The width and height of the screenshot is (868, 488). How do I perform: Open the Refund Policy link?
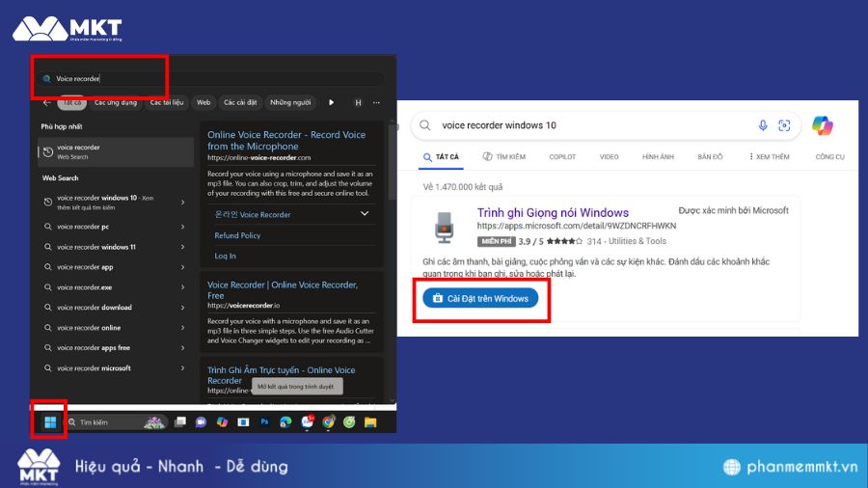237,235
